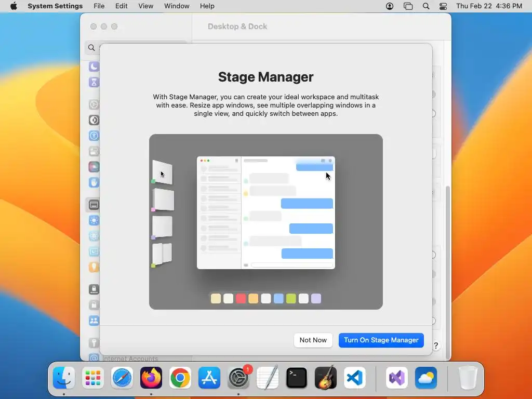The height and width of the screenshot is (399, 532).
Task: Dismiss the dialog with Not Now
Action: pos(313,340)
